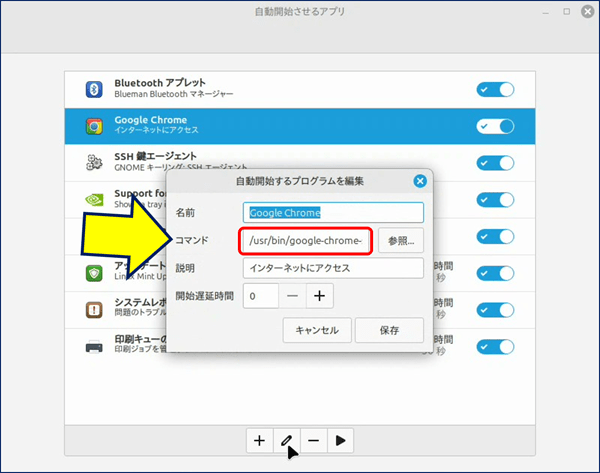Close the 自動開始させるアプリ main window
Image resolution: width=600 pixels, height=473 pixels.
click(x=587, y=11)
